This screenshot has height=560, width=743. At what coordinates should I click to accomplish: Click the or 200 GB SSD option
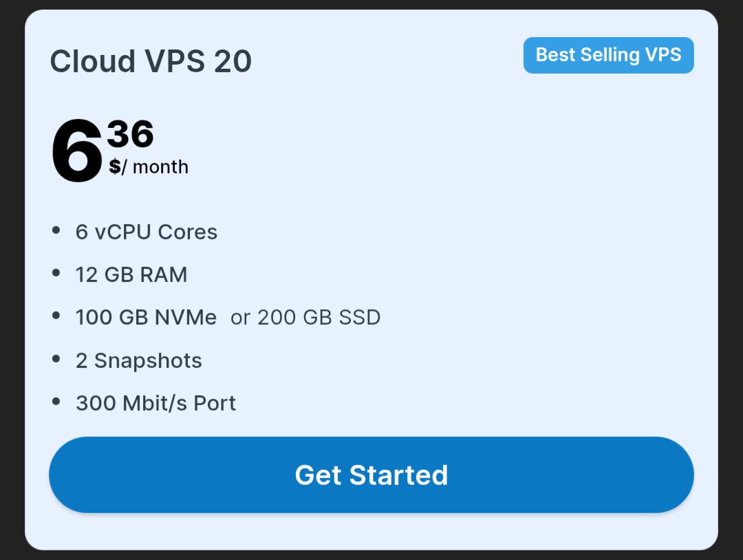pos(305,317)
